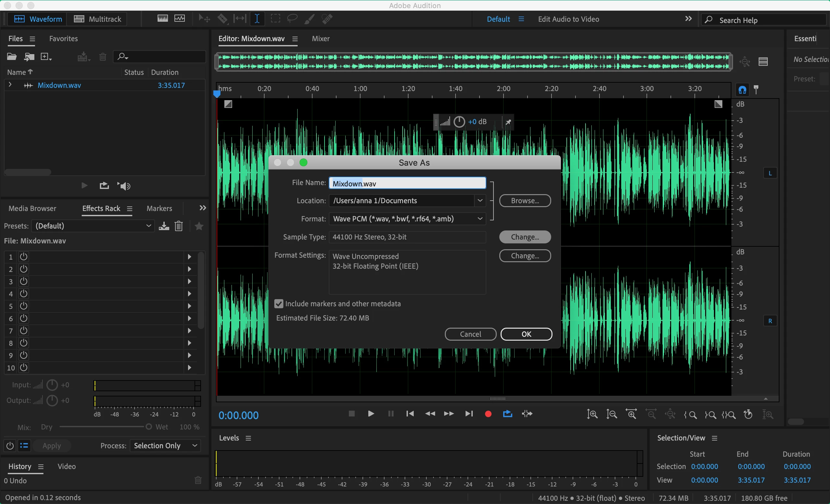The height and width of the screenshot is (504, 830).
Task: Save effects rack preset icon
Action: [x=164, y=226]
